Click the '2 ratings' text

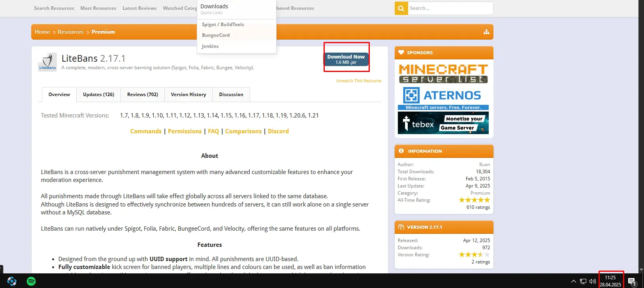click(480, 262)
